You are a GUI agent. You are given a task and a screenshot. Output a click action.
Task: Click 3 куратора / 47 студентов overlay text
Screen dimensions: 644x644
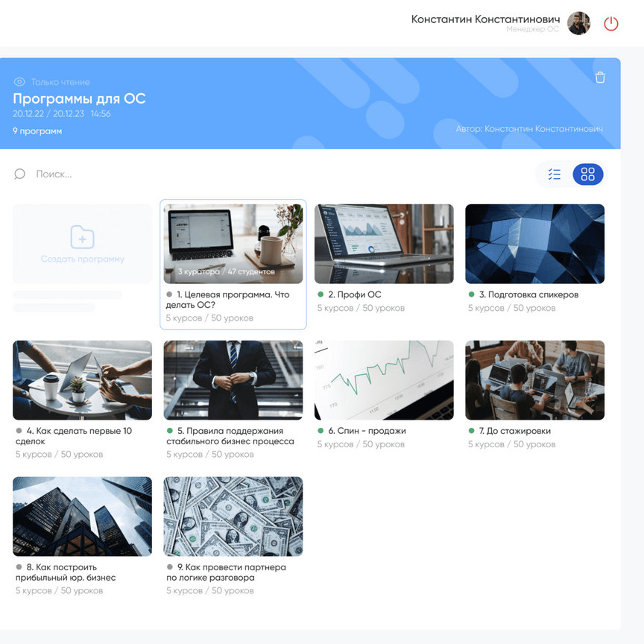[227, 272]
